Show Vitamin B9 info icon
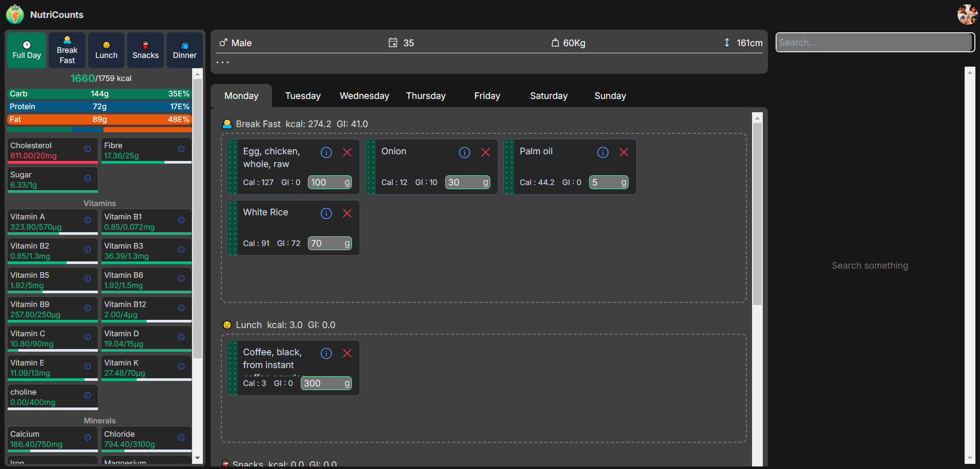This screenshot has height=469, width=980. click(x=88, y=308)
